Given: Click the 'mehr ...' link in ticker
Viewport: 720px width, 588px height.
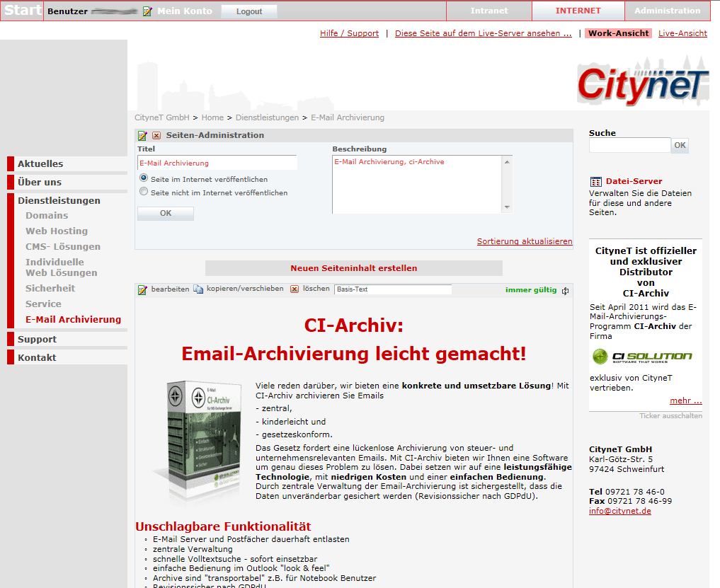Looking at the screenshot, I should click(x=685, y=400).
